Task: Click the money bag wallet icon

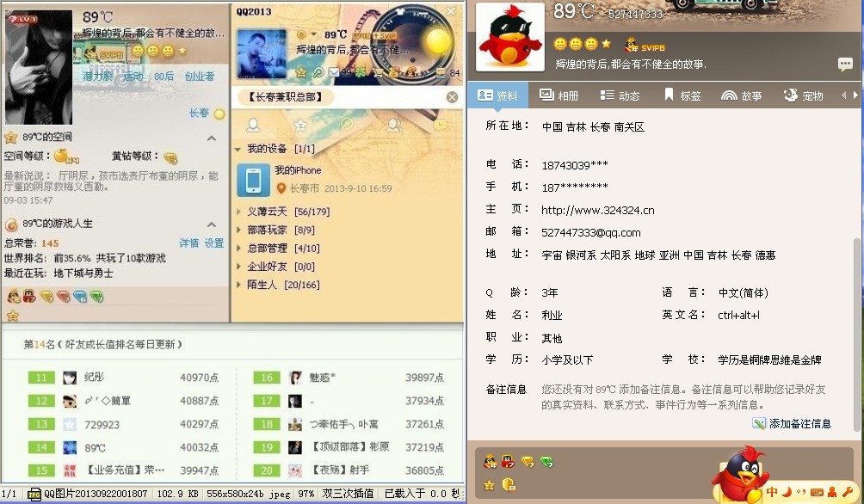Action: pyautogui.click(x=394, y=72)
